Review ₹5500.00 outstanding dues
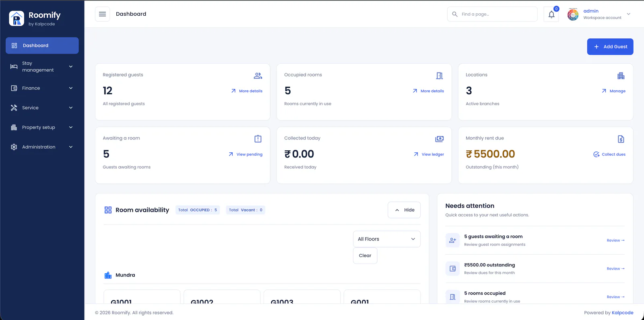The image size is (644, 320). 616,269
